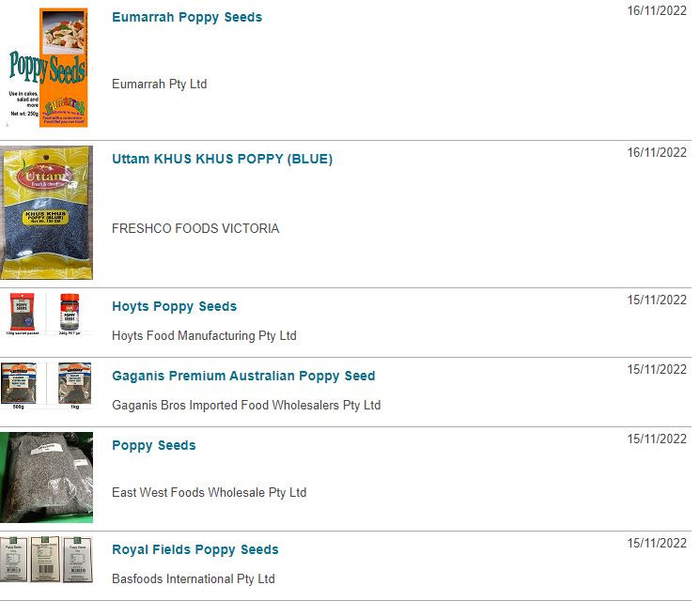Open Uttam KHUS KHUS POPPY (BLUE) link
This screenshot has height=601, width=700.
(223, 159)
